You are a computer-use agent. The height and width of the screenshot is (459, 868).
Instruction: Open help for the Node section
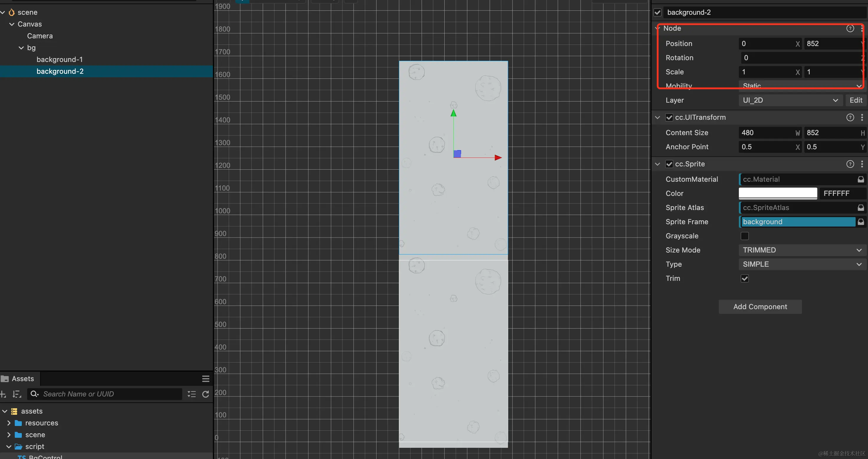[x=850, y=28]
